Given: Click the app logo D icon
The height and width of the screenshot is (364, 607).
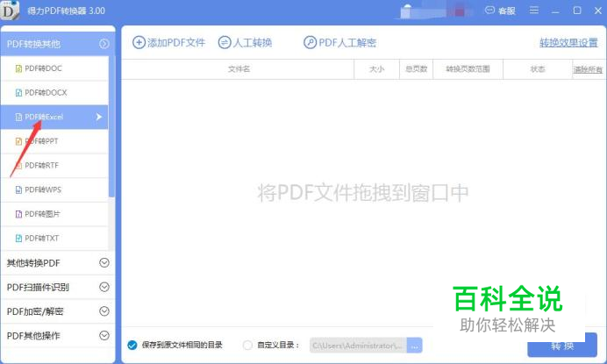Looking at the screenshot, I should [10, 10].
